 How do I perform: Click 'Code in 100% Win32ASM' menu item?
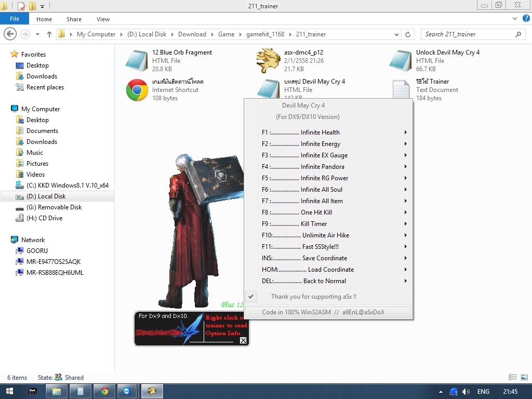pyautogui.click(x=328, y=312)
